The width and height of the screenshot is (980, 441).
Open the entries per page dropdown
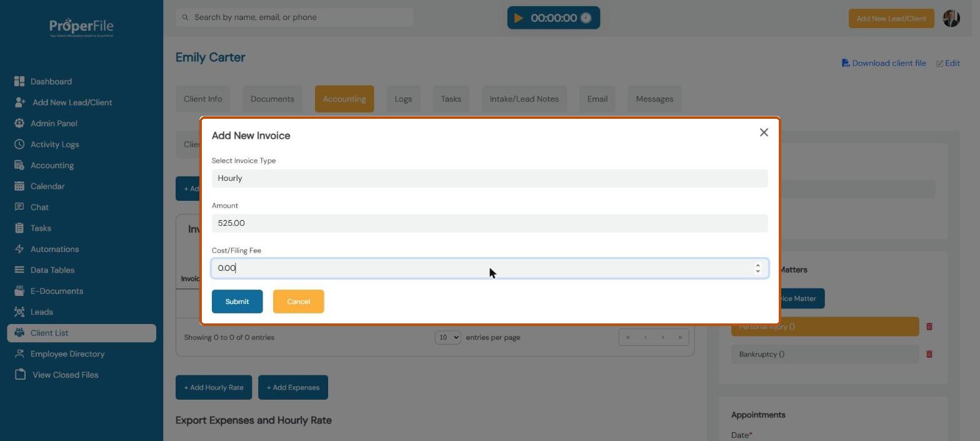[x=447, y=337]
